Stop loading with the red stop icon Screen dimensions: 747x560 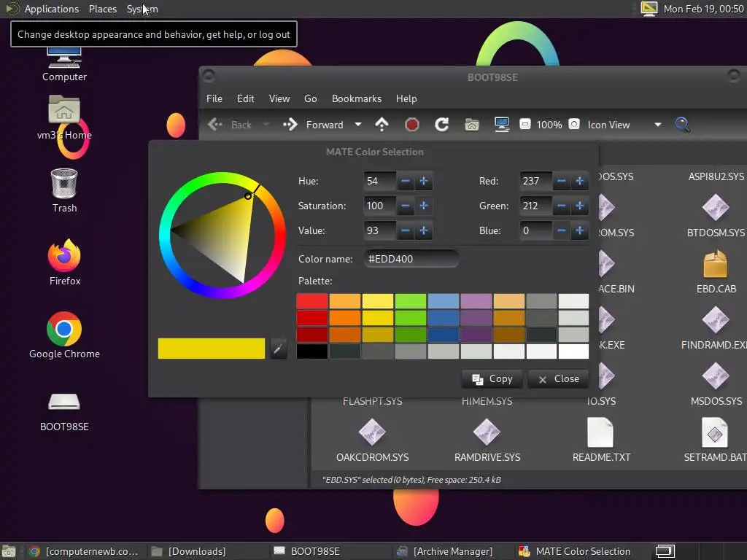pos(411,125)
